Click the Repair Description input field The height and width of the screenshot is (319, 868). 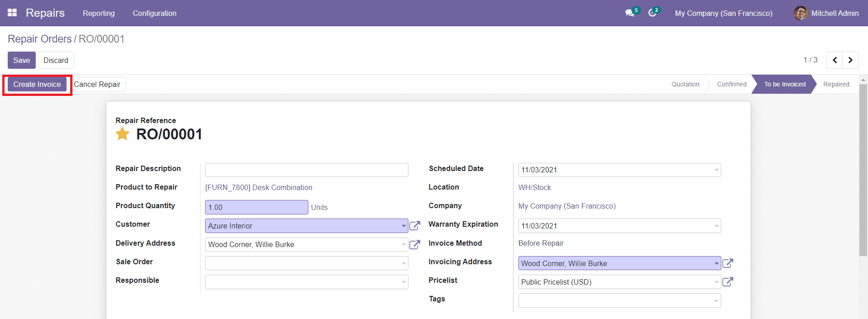[307, 170]
